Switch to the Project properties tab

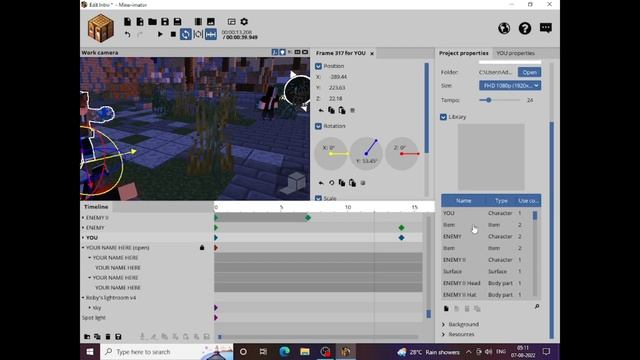point(463,53)
